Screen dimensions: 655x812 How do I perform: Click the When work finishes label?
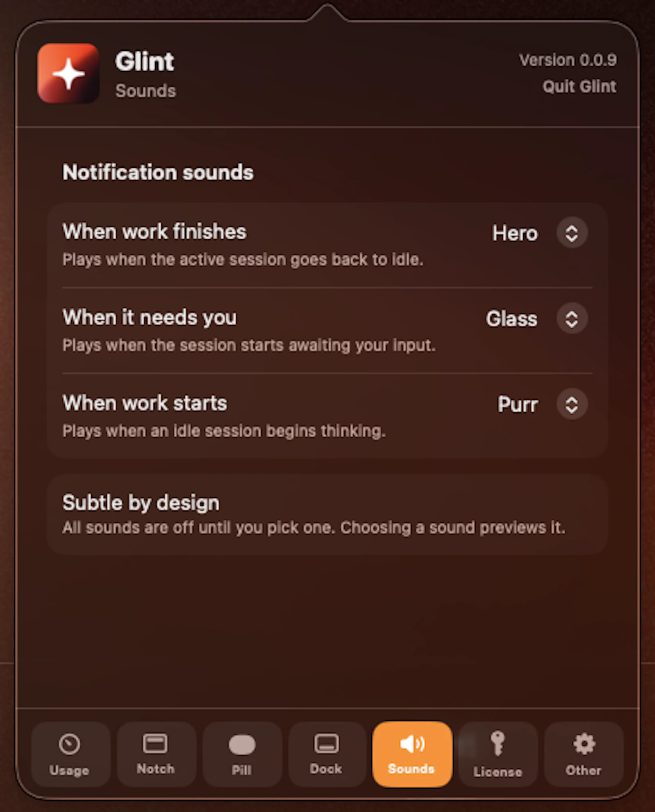(x=154, y=232)
